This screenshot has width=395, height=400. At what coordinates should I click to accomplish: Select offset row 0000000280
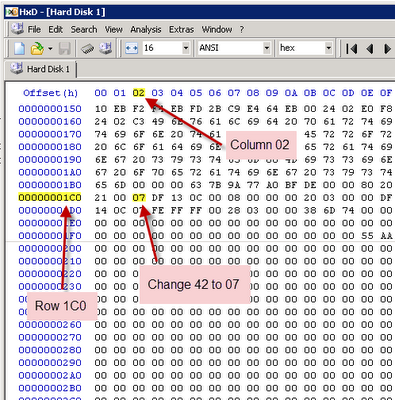tap(50, 350)
